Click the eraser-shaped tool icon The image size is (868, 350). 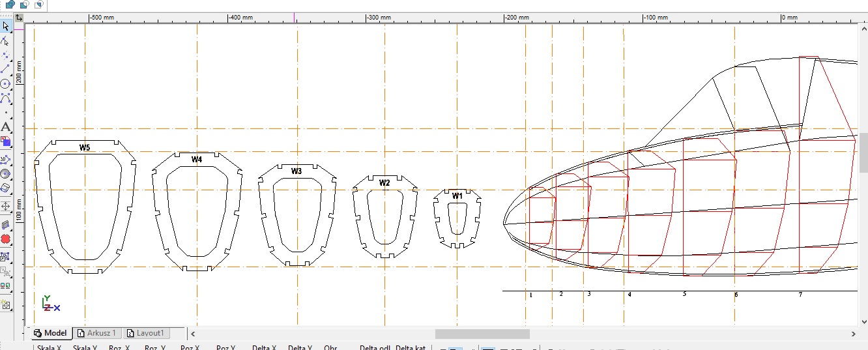tap(6, 188)
